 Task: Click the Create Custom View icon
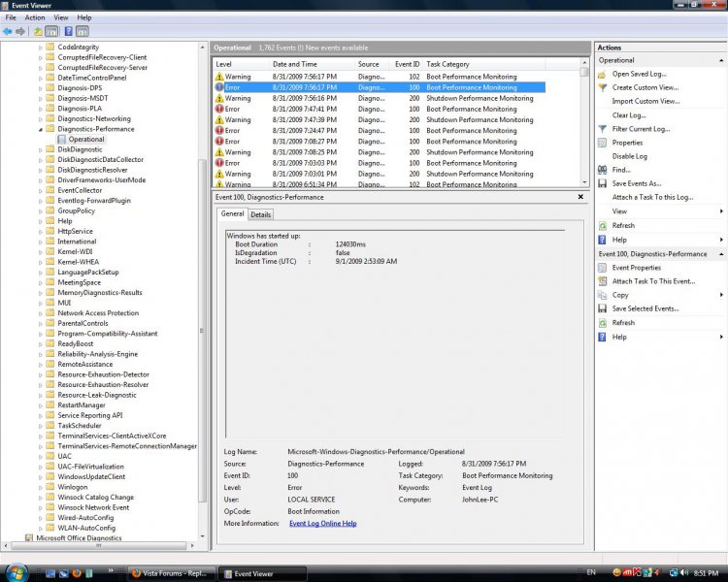pos(603,87)
